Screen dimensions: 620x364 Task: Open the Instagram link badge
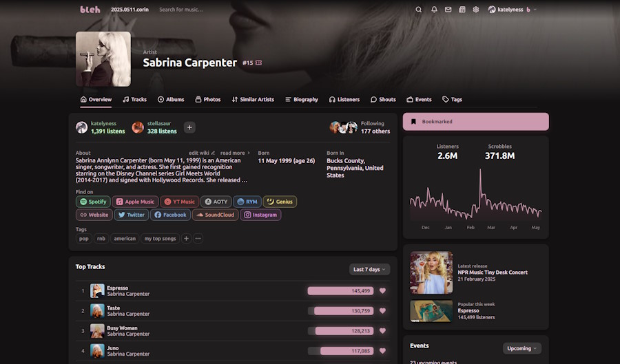click(260, 215)
